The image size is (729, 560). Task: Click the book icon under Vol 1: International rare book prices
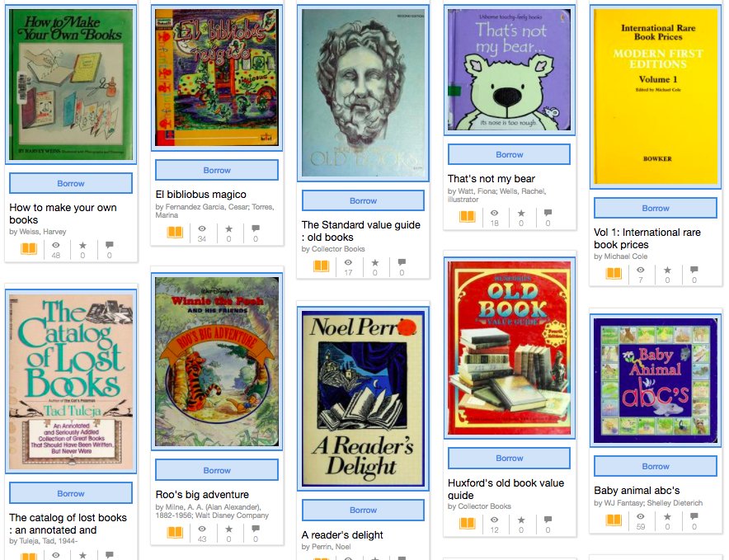614,273
